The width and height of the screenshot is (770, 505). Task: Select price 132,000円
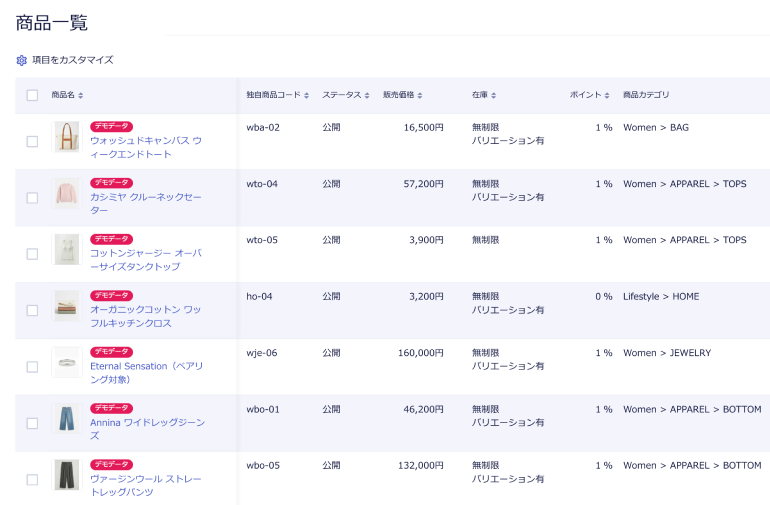pos(420,466)
